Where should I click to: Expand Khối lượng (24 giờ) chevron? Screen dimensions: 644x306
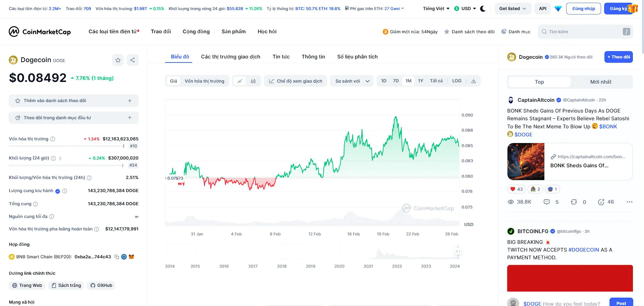pyautogui.click(x=60, y=158)
